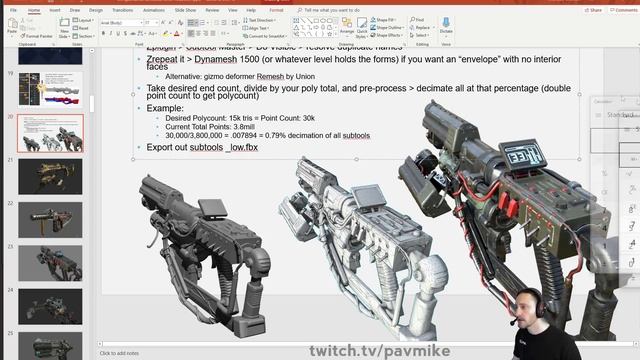Click Convert to SmartArt
This screenshot has width=640, height=360.
(264, 36)
